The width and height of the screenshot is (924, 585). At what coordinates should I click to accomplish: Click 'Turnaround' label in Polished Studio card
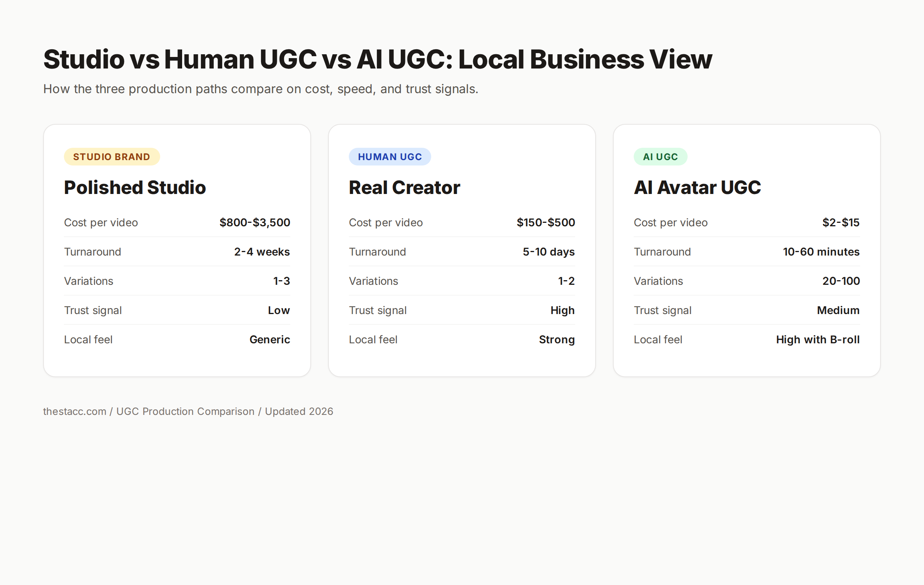pyautogui.click(x=92, y=252)
